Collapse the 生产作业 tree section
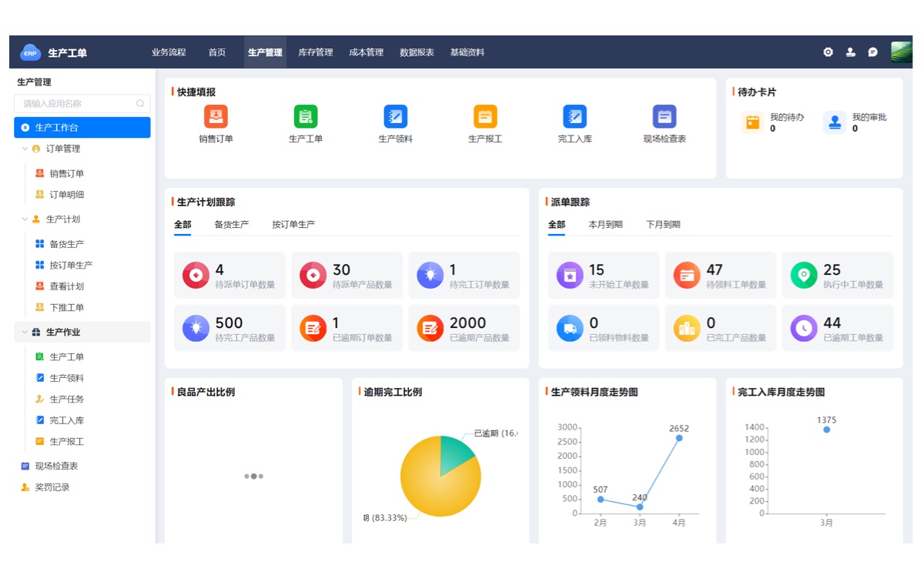The image size is (924, 585). (x=25, y=333)
